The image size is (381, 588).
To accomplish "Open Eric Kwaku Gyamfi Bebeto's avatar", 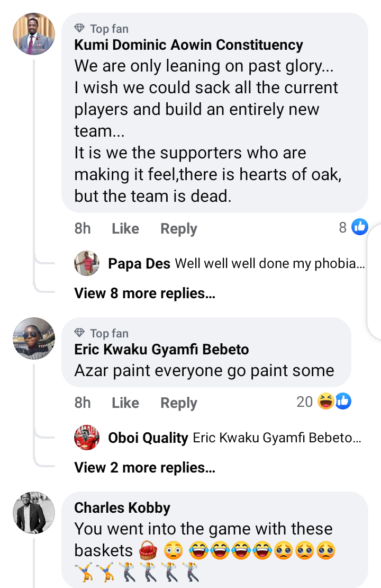I will point(33,339).
